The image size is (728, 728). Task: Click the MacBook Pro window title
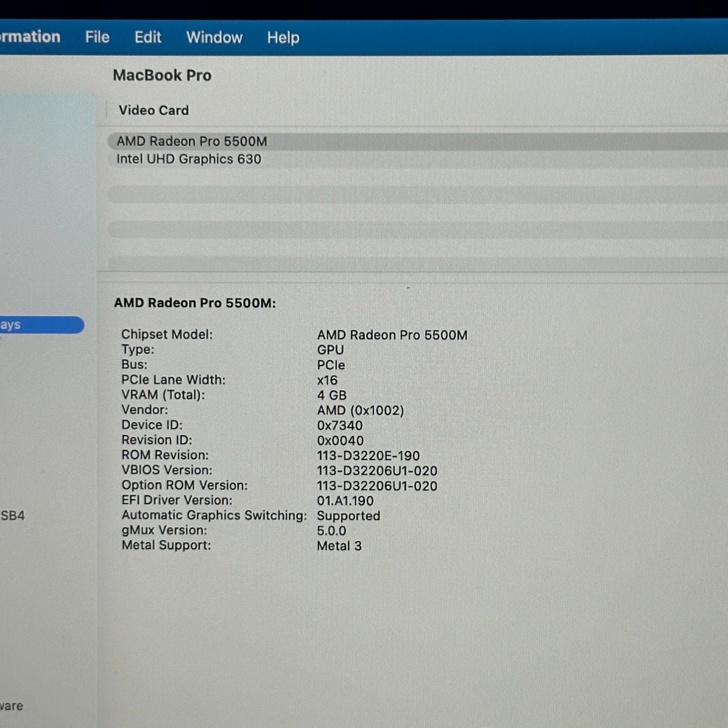(x=163, y=75)
